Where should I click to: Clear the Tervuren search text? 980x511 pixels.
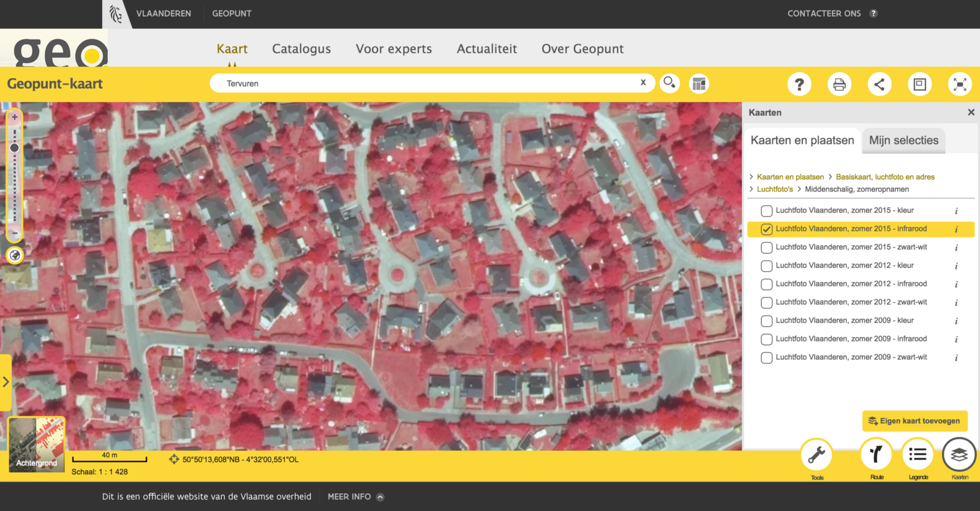[x=643, y=83]
